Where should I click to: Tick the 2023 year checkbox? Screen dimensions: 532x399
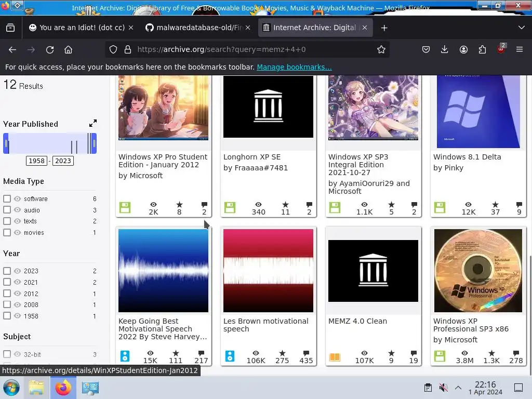click(x=7, y=271)
